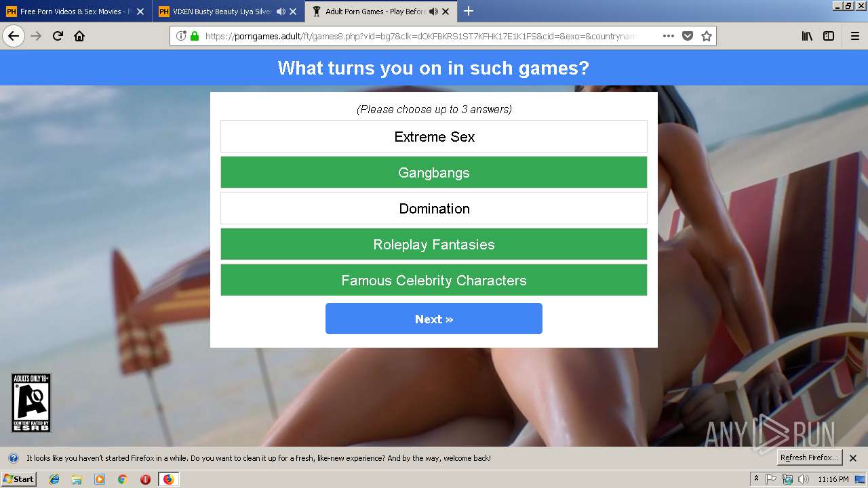Select the Extreme Sex answer
868x488 pixels.
(434, 136)
